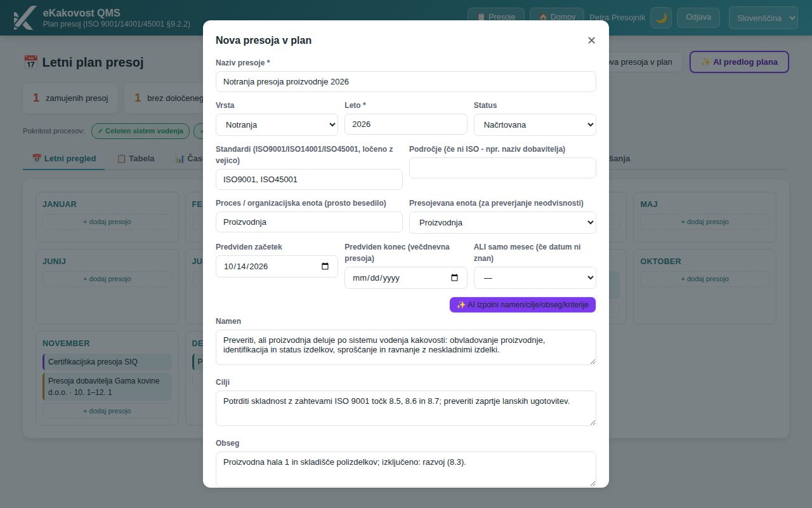Click the AI predlog plana button

pyautogui.click(x=739, y=62)
